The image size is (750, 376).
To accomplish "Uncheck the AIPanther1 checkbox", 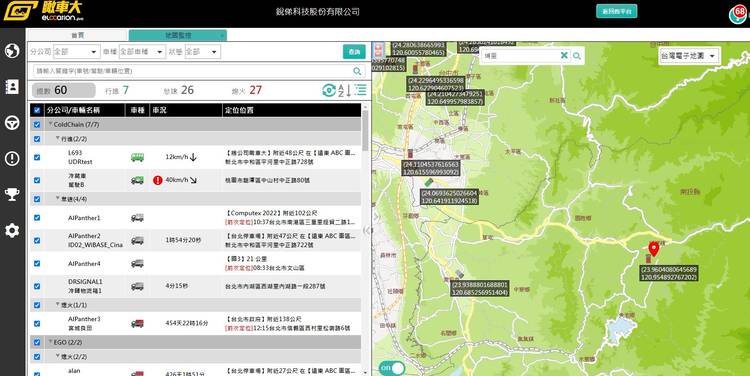I will [37, 218].
